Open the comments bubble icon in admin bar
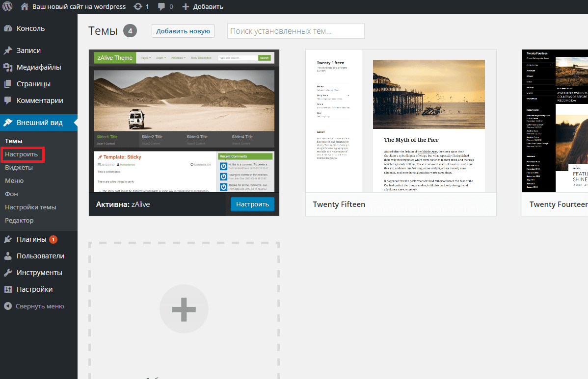 click(161, 6)
